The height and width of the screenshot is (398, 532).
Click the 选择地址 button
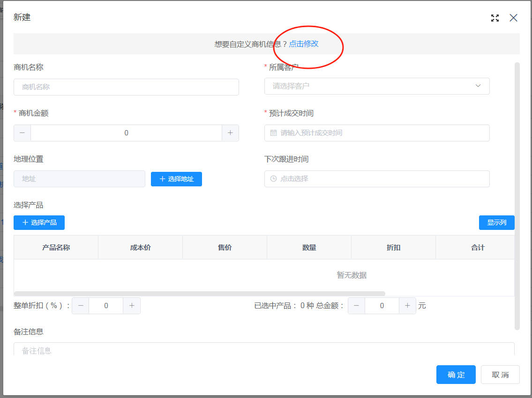click(x=176, y=179)
